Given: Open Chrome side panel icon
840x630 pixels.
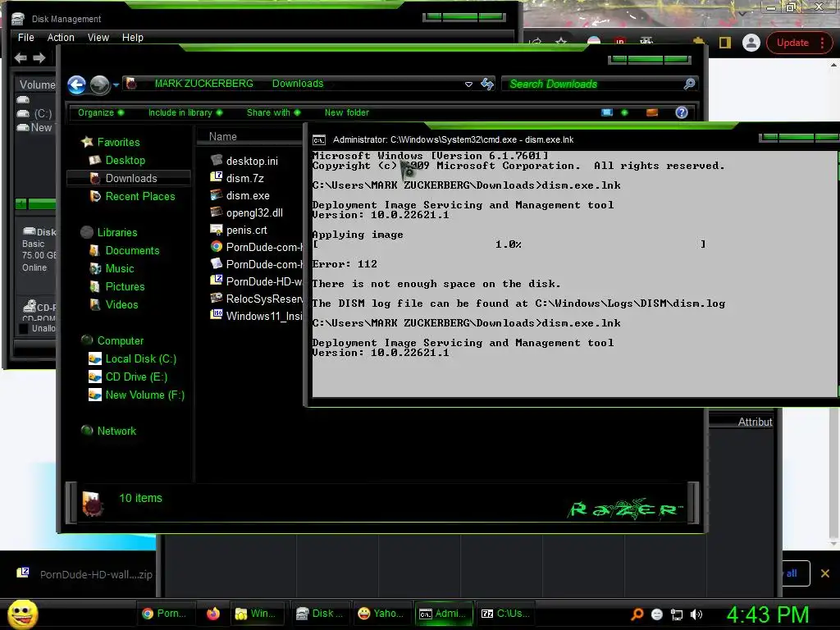Looking at the screenshot, I should click(725, 43).
